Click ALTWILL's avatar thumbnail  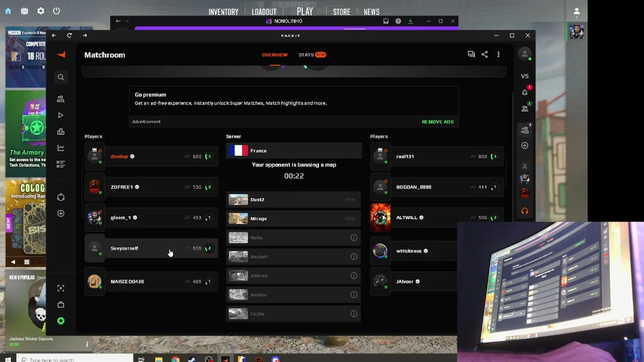point(380,218)
